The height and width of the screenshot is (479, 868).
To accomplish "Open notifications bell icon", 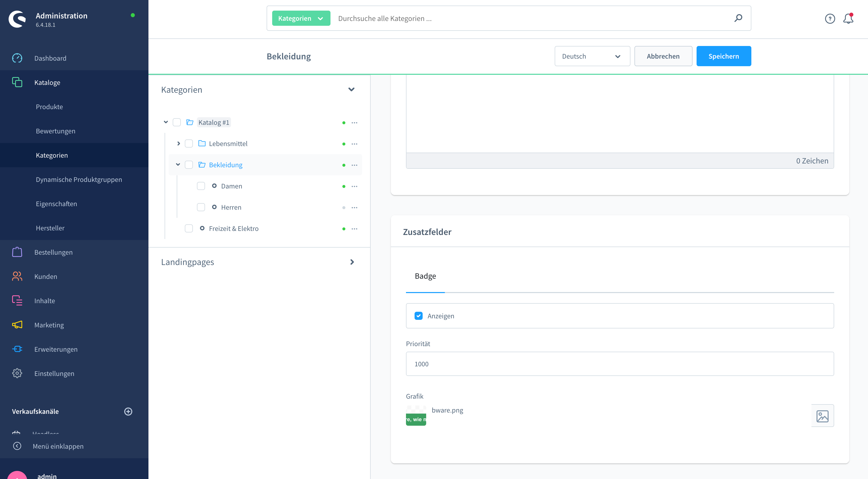I will coord(848,18).
